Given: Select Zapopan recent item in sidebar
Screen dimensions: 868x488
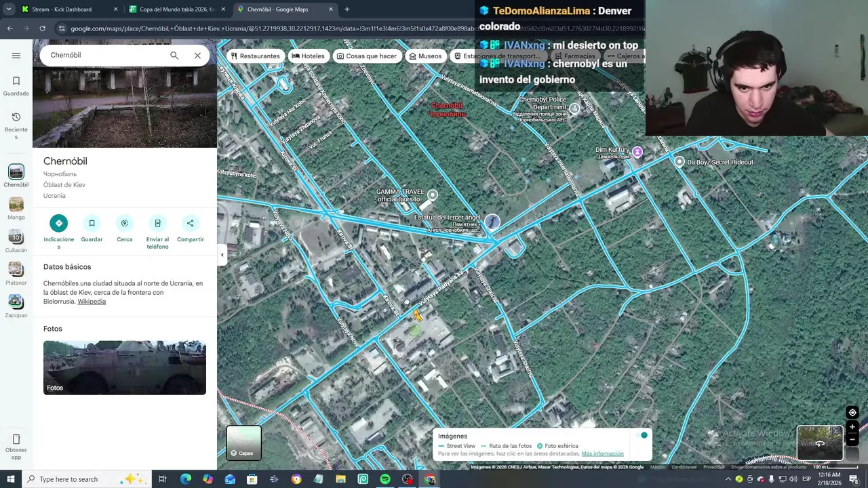Looking at the screenshot, I should [16, 306].
